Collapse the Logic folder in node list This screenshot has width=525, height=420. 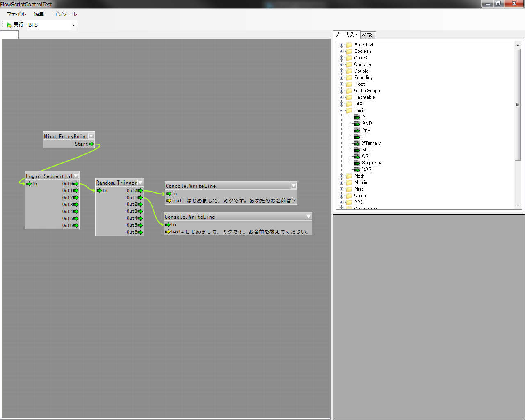click(341, 110)
